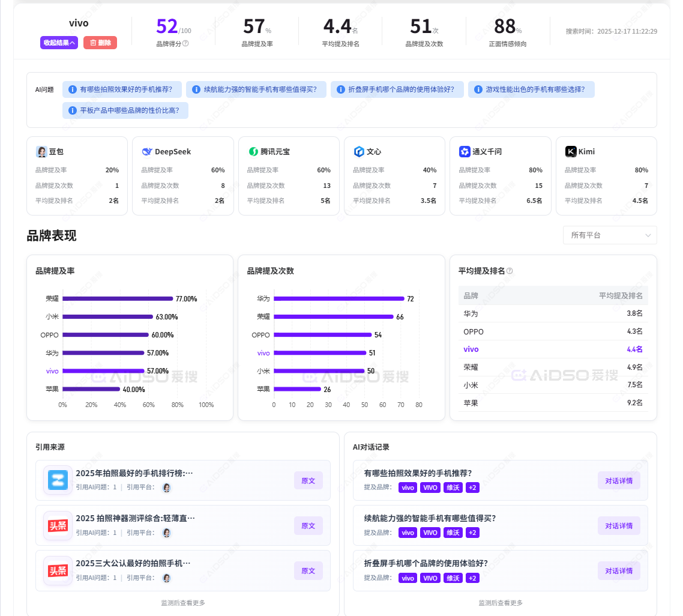
Task: Select the 平板产品中哪些品牌的性价比高 question chip
Action: pyautogui.click(x=125, y=110)
